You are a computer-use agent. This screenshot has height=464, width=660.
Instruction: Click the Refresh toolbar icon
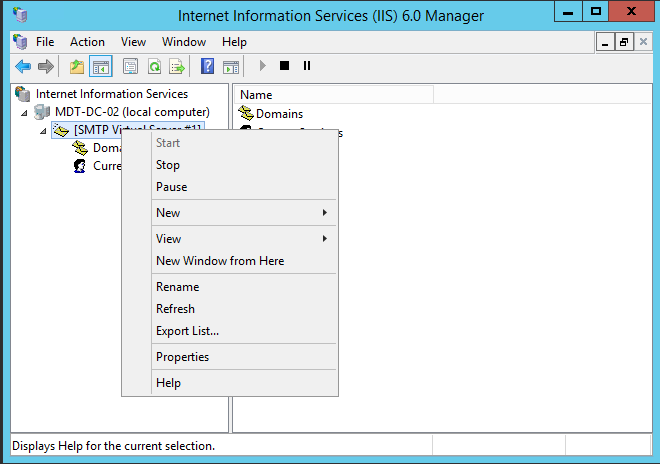click(154, 66)
